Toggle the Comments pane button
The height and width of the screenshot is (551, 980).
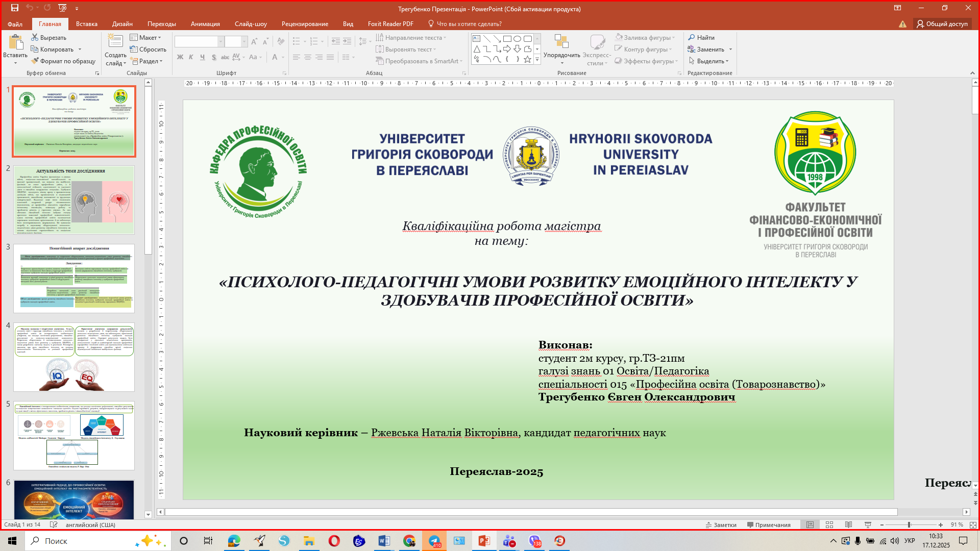pyautogui.click(x=769, y=524)
